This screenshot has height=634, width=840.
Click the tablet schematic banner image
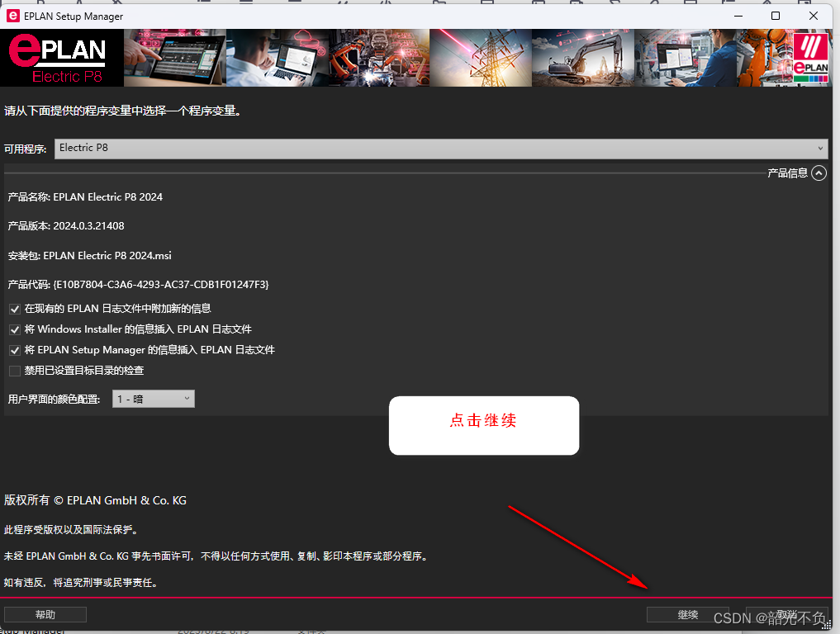tap(174, 58)
